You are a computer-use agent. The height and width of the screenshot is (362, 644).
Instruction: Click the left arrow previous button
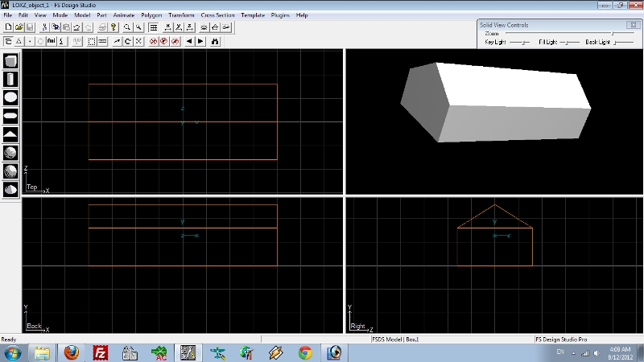(189, 41)
